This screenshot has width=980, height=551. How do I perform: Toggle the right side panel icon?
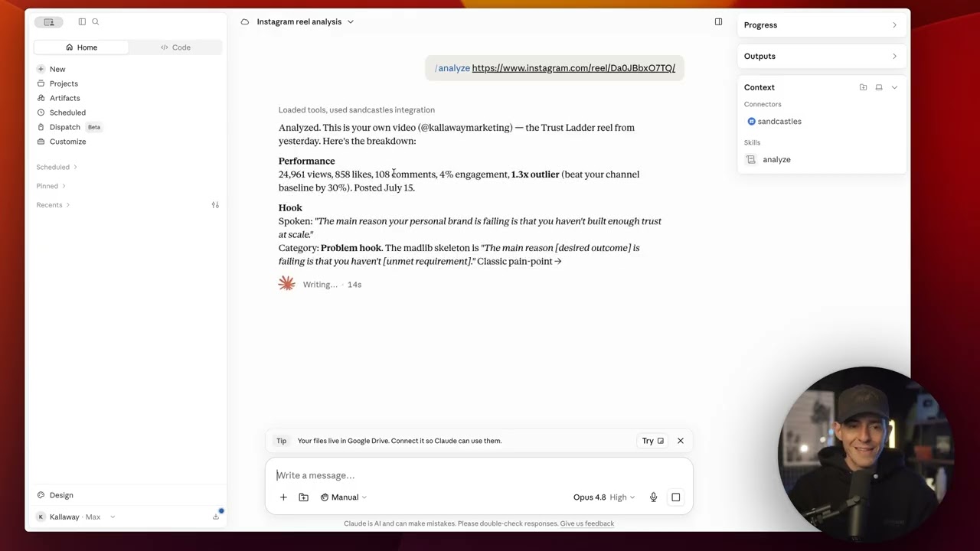point(718,21)
